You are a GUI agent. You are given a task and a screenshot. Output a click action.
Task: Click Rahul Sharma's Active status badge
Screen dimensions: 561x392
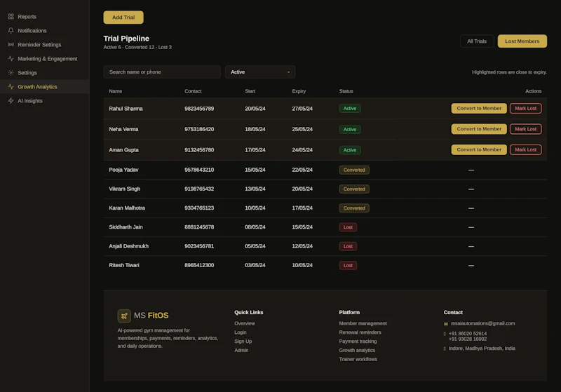349,109
